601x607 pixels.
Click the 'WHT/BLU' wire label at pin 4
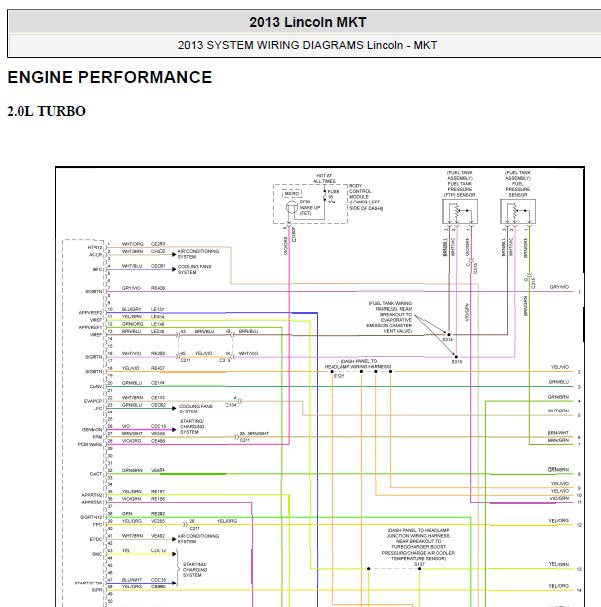coord(132,266)
